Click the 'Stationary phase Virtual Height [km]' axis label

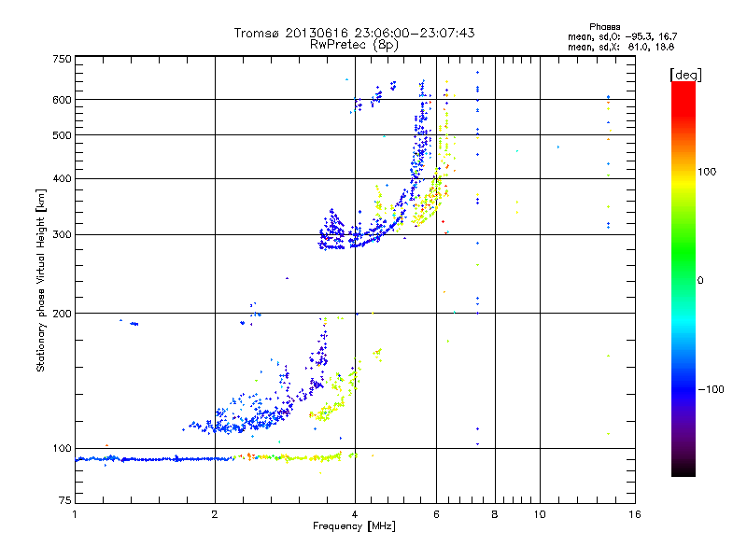point(41,281)
